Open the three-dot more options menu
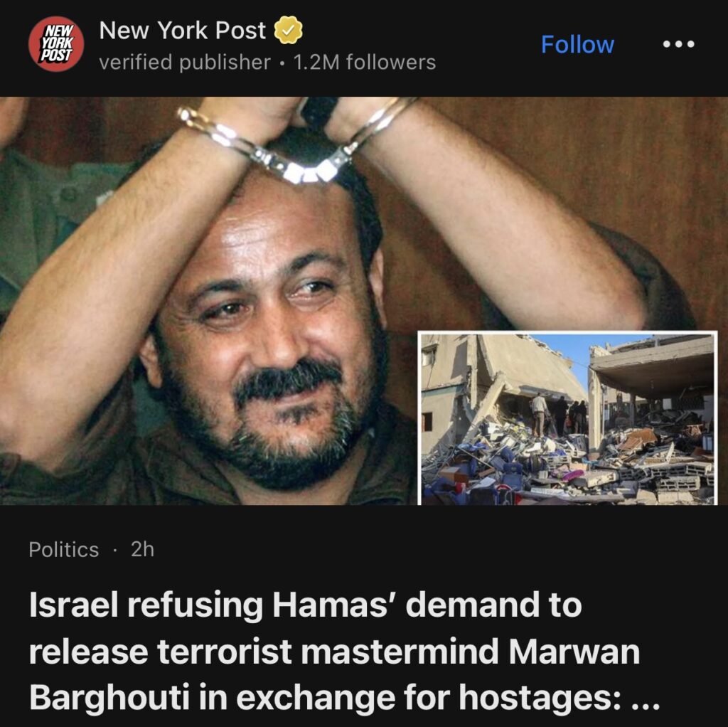This screenshot has height=727, width=728. click(x=678, y=44)
